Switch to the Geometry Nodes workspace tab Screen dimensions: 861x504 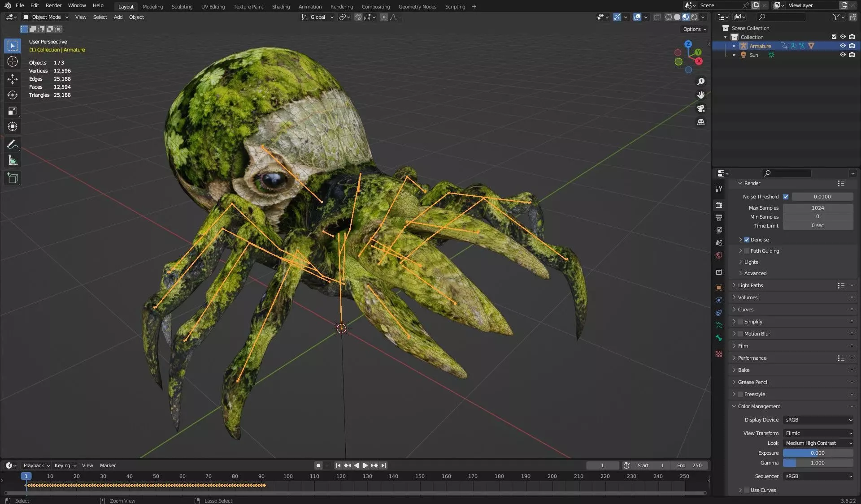(x=417, y=7)
